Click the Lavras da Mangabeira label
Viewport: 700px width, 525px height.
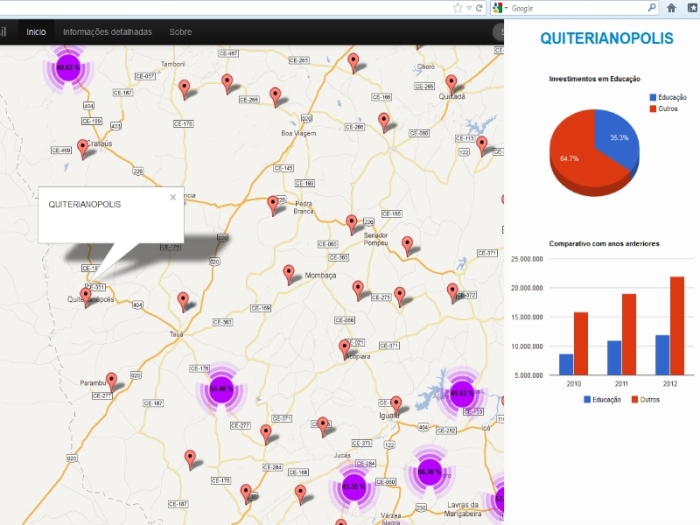tap(462, 509)
